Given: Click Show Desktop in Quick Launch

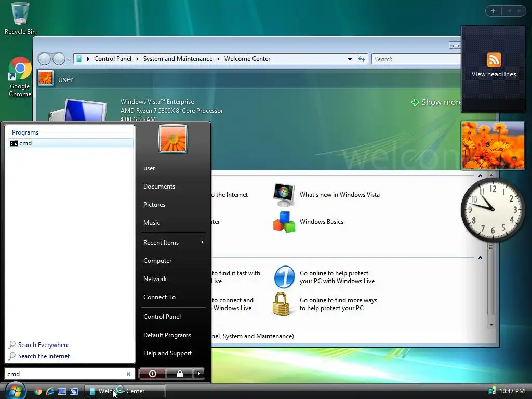Looking at the screenshot, I should coord(62,391).
